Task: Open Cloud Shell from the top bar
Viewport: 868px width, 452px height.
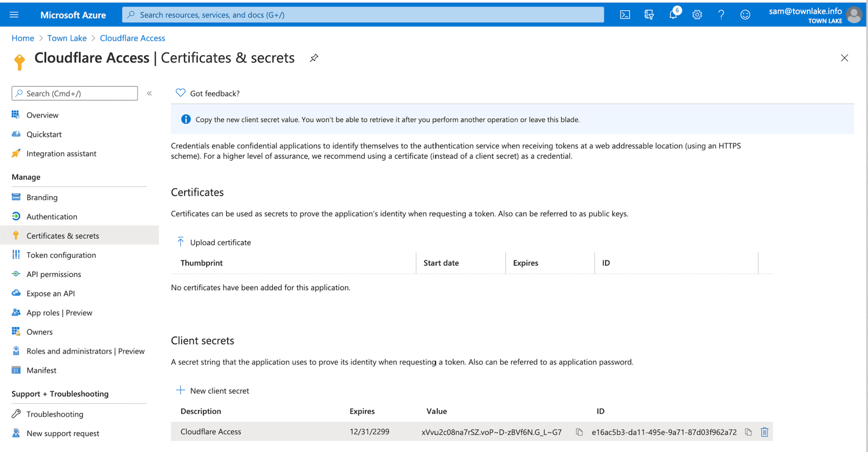Action: click(x=625, y=15)
